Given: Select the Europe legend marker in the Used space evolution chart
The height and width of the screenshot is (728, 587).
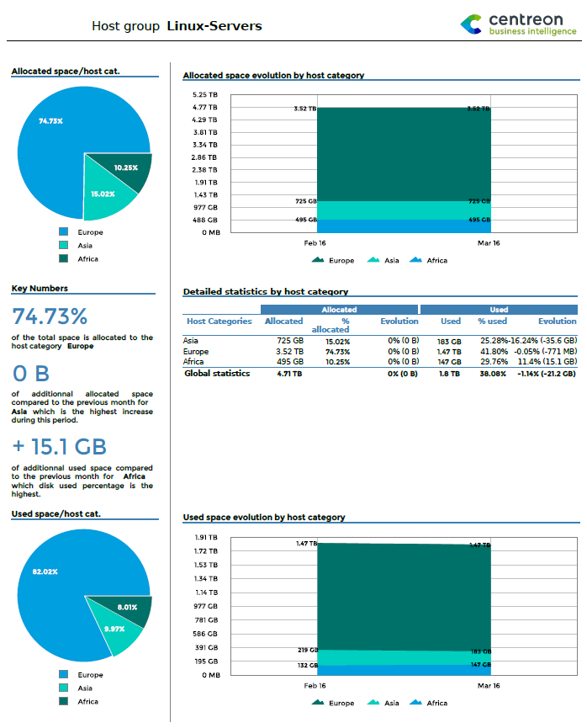Looking at the screenshot, I should [318, 703].
